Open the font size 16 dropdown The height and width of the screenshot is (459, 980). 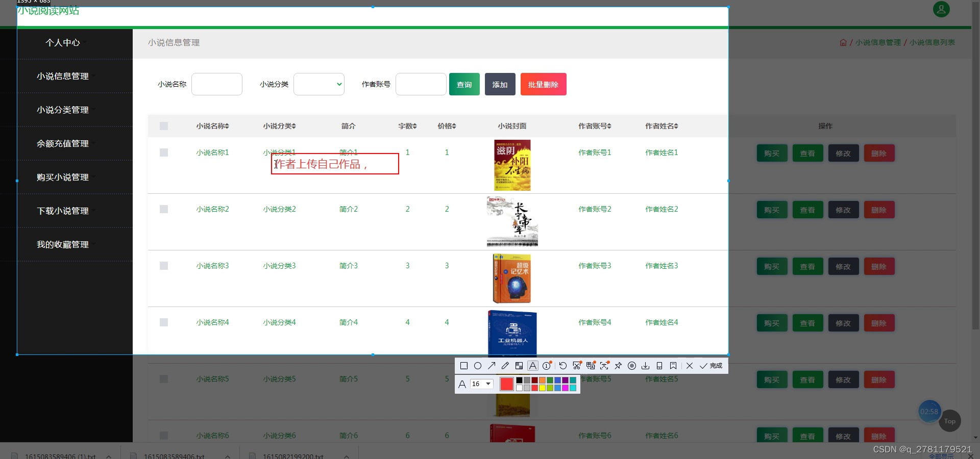pyautogui.click(x=482, y=384)
